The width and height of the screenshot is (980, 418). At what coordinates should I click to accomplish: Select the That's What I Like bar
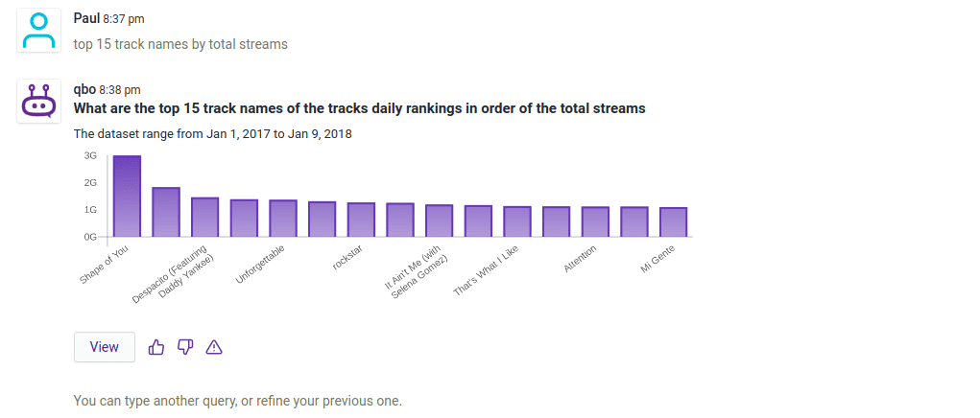pyautogui.click(x=517, y=221)
